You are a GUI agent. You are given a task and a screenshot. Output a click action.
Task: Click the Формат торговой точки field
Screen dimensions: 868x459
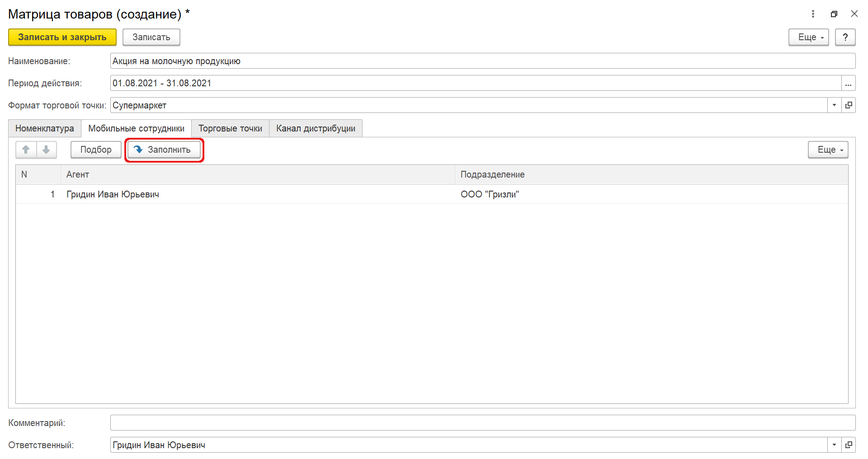pos(469,105)
